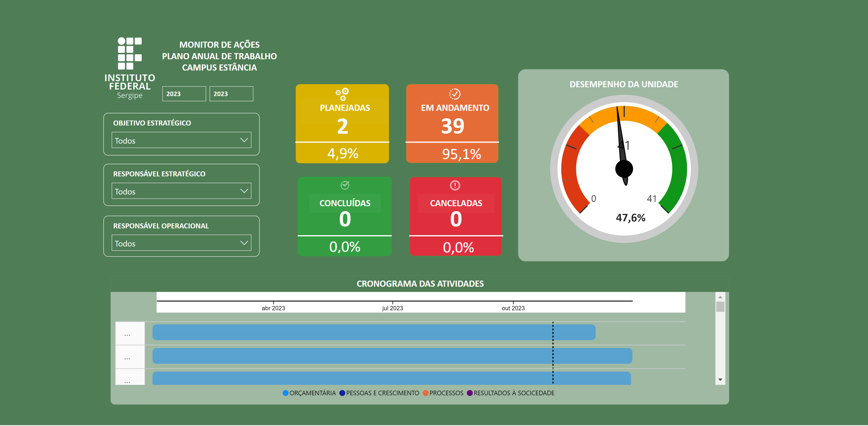
Task: Click the MONITOR DE AÇÕES title text
Action: tap(219, 45)
